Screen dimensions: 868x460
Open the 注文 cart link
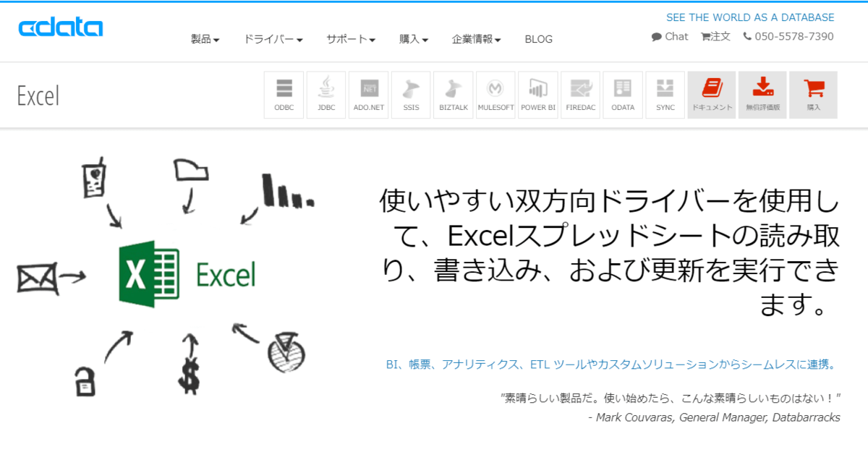[715, 36]
